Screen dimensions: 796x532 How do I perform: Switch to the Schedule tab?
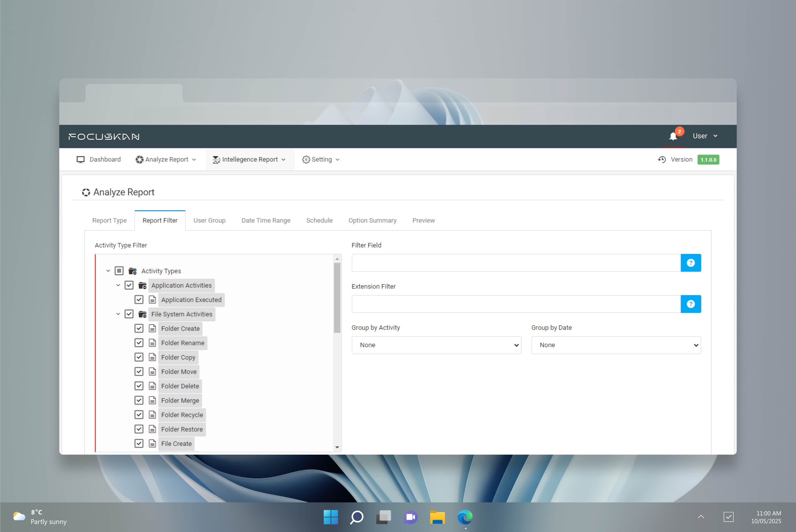click(319, 221)
